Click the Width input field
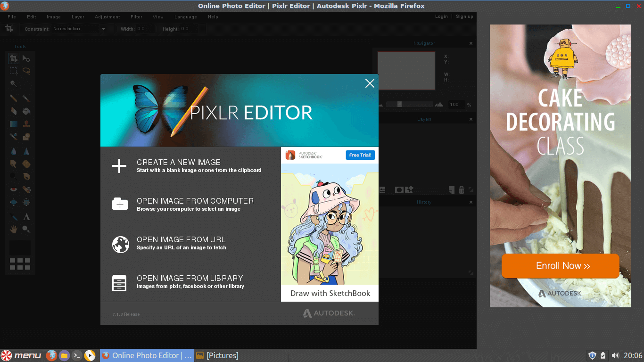Image resolution: width=644 pixels, height=362 pixels. coord(145,29)
